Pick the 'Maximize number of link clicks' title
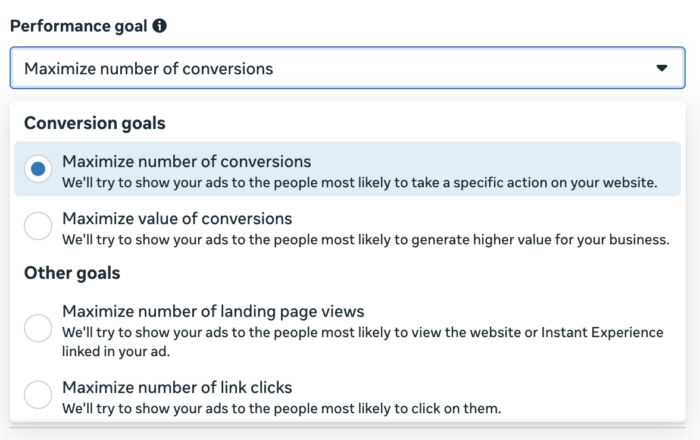This screenshot has height=440, width=700. click(x=177, y=387)
